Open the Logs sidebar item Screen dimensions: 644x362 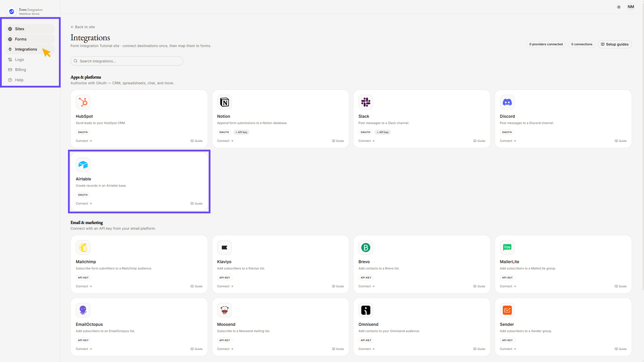(31, 60)
